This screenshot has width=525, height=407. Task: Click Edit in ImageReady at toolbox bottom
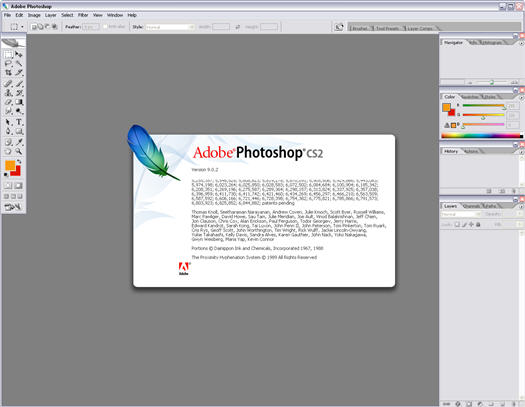(13, 207)
